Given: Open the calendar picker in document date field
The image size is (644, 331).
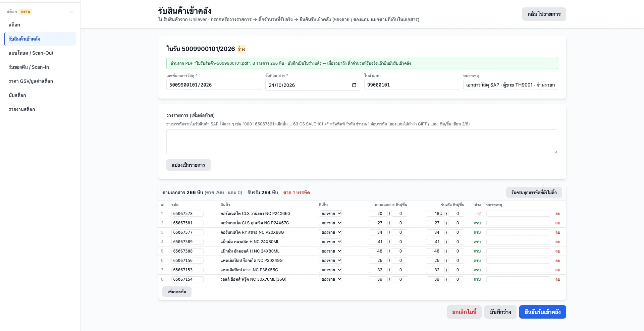Looking at the screenshot, I should (354, 85).
